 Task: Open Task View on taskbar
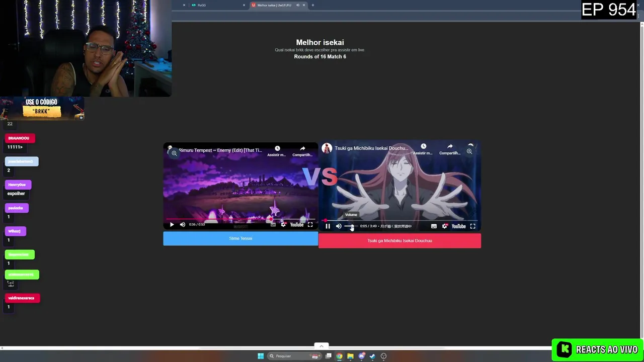coord(329,356)
